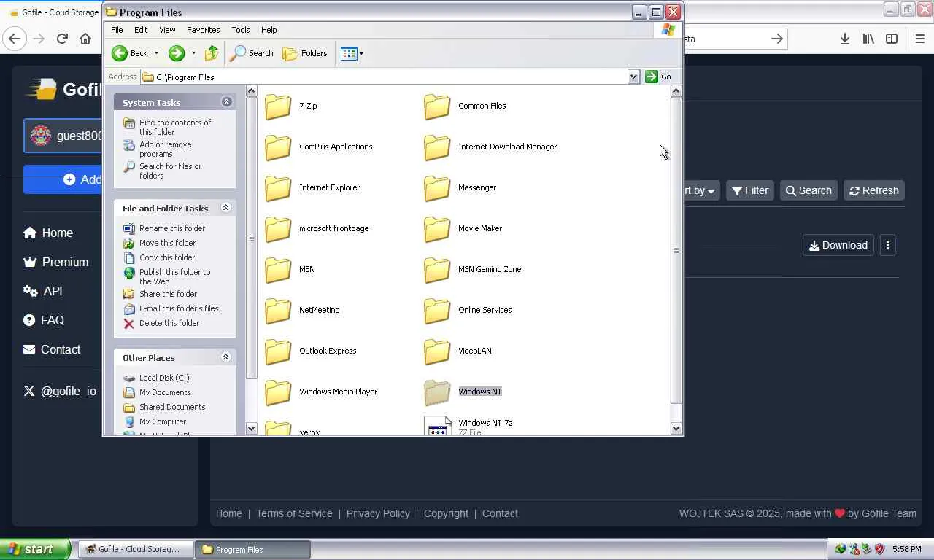Click the Windows Start button
This screenshot has height=560, width=934.
pyautogui.click(x=35, y=549)
